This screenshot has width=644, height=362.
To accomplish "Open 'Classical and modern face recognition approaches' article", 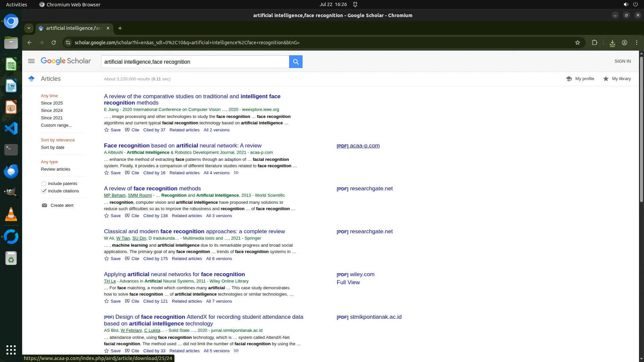I will [x=194, y=231].
